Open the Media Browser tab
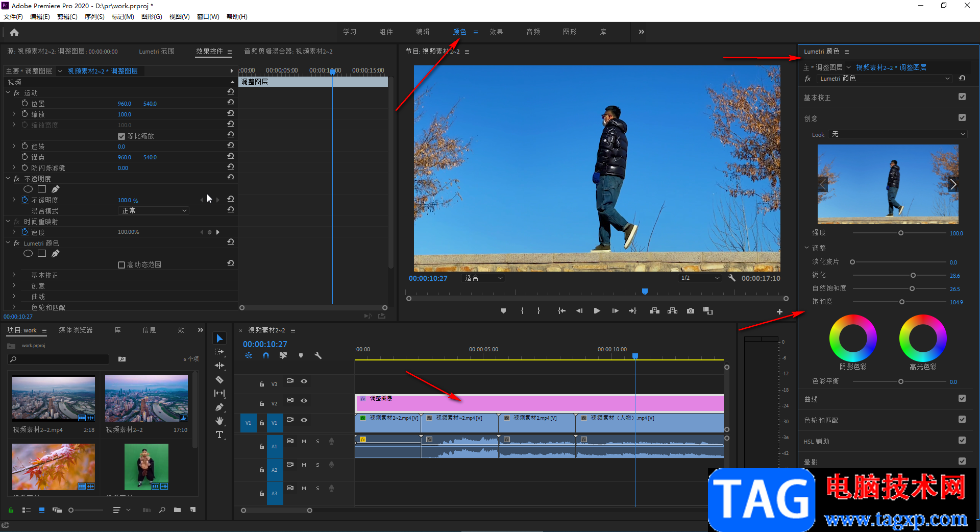 tap(76, 330)
